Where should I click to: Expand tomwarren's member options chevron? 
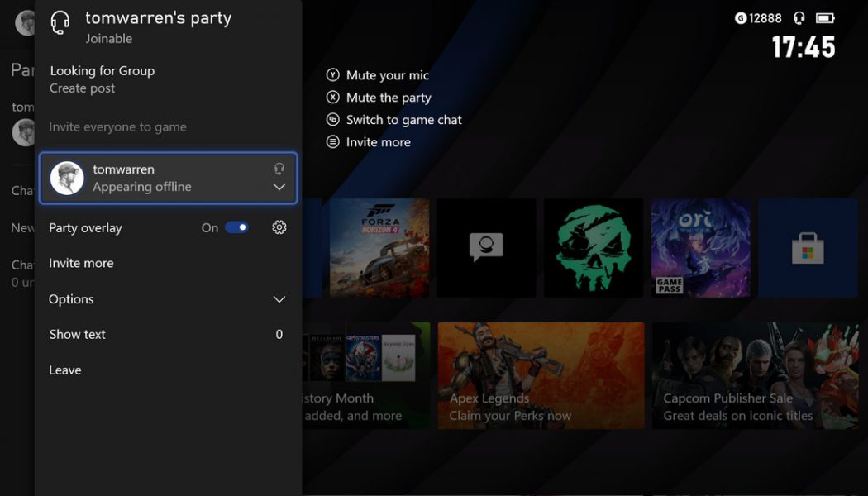279,187
